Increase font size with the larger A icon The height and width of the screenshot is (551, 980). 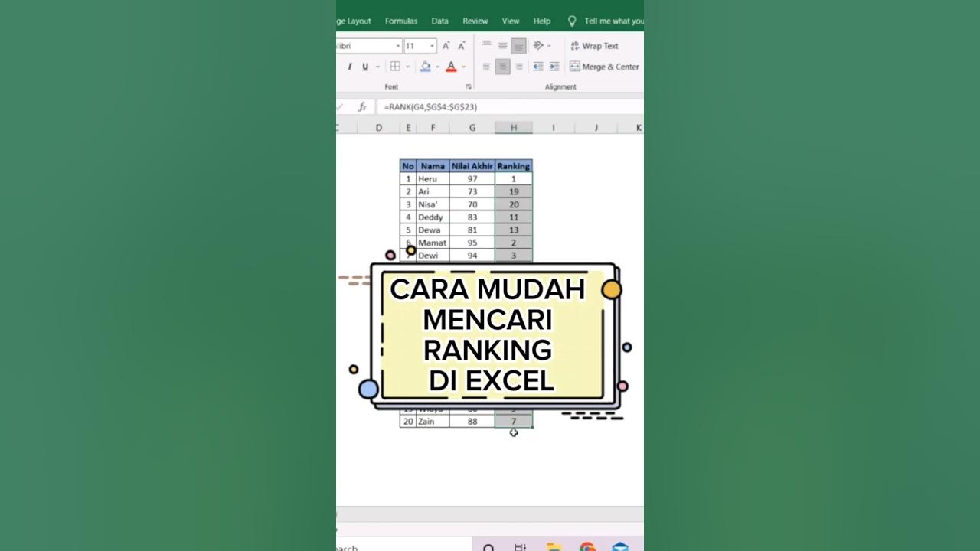tap(446, 46)
